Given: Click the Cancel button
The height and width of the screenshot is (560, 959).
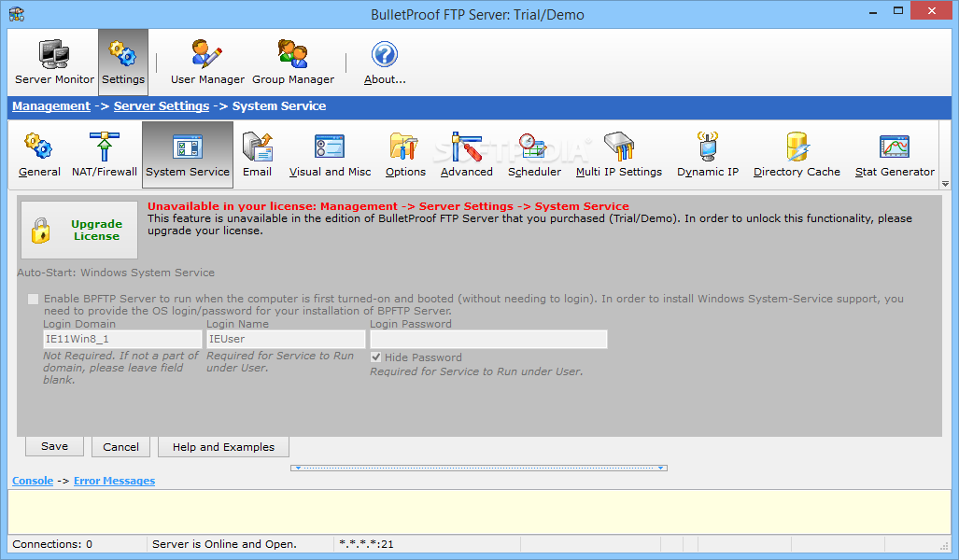Looking at the screenshot, I should coord(120,447).
